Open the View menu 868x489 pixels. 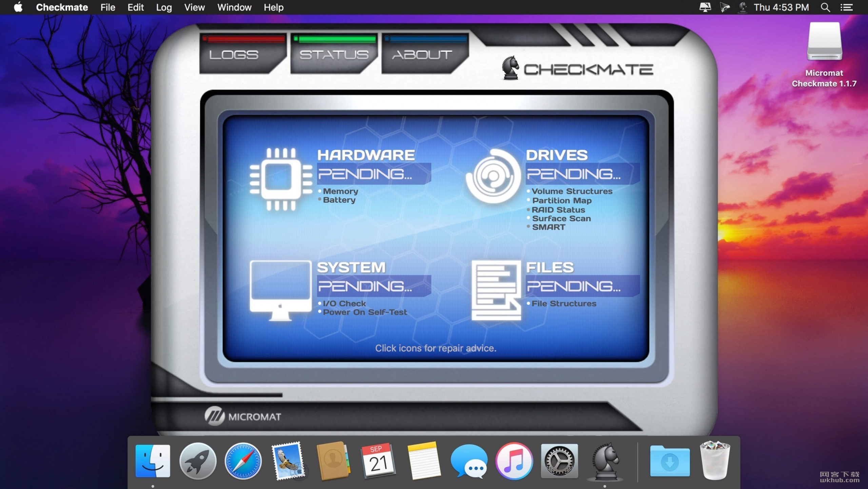pos(194,7)
